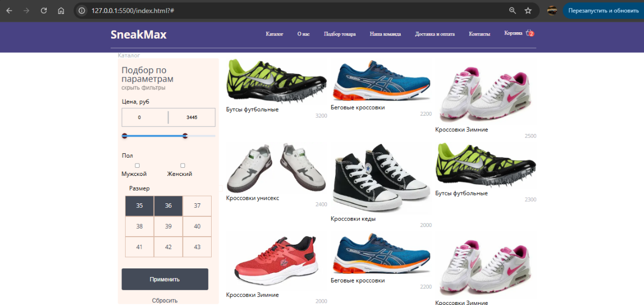The image size is (644, 305).
Task: Bookmark this page with star icon
Action: click(x=528, y=11)
